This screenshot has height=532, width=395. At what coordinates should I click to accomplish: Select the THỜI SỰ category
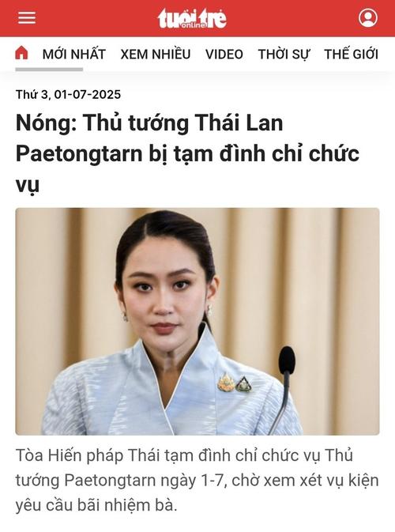(284, 55)
